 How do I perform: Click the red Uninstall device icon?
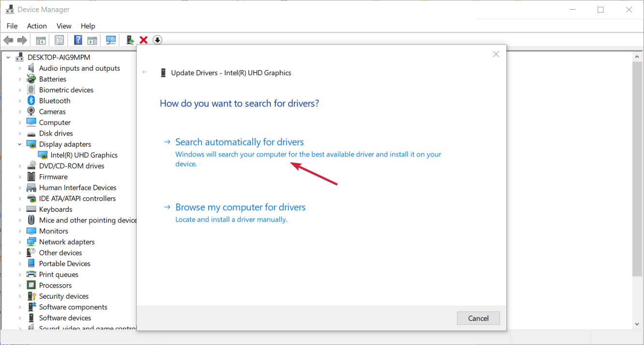143,40
